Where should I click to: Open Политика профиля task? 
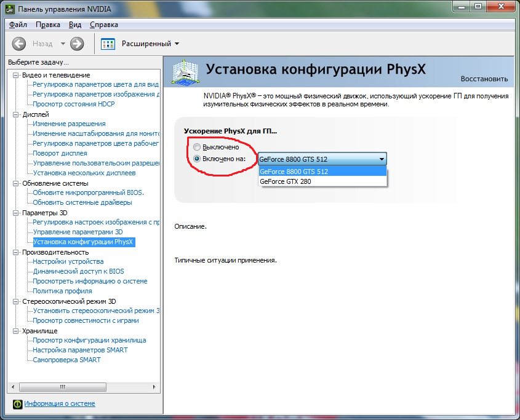coord(62,291)
